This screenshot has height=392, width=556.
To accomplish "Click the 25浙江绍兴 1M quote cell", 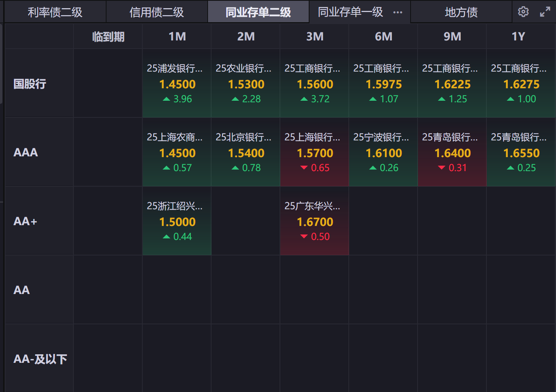I will pos(177,221).
